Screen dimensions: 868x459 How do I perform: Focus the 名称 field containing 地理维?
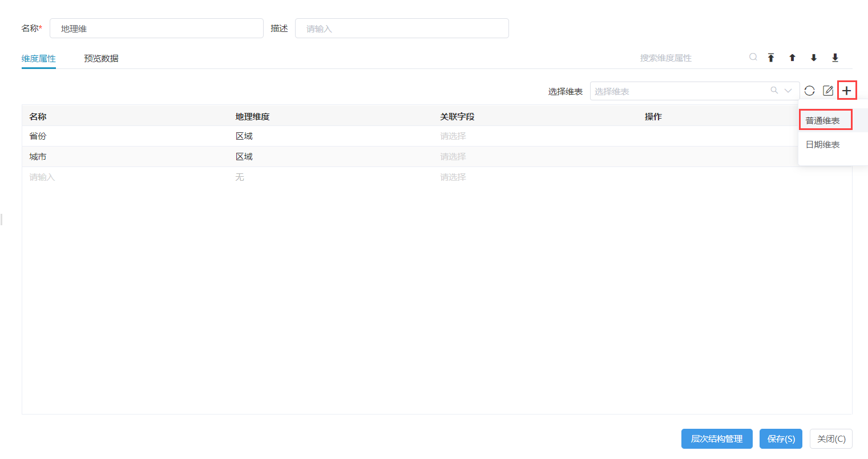[156, 29]
